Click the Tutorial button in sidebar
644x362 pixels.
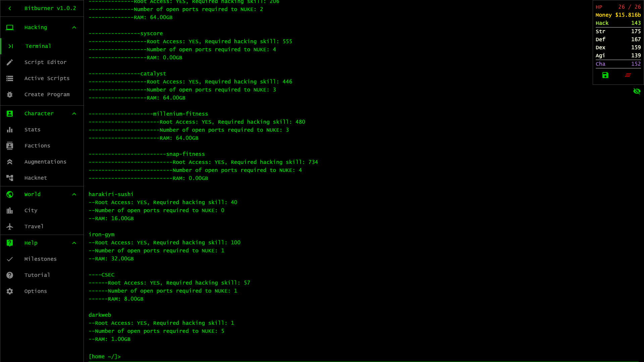[x=37, y=275]
